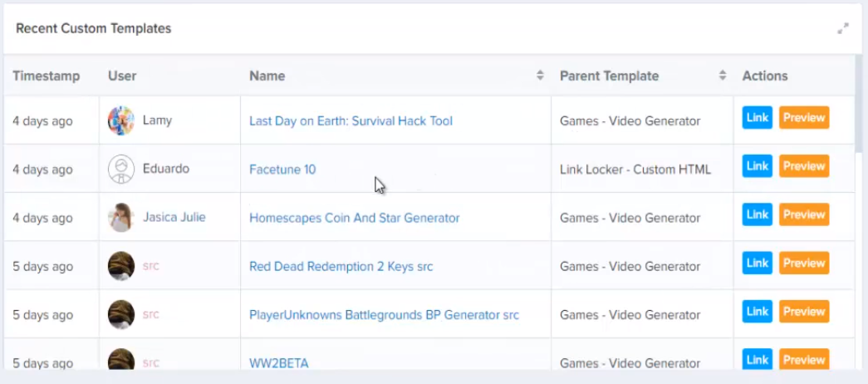Open the WW2BETA template link
The width and height of the screenshot is (868, 384).
pyautogui.click(x=279, y=363)
